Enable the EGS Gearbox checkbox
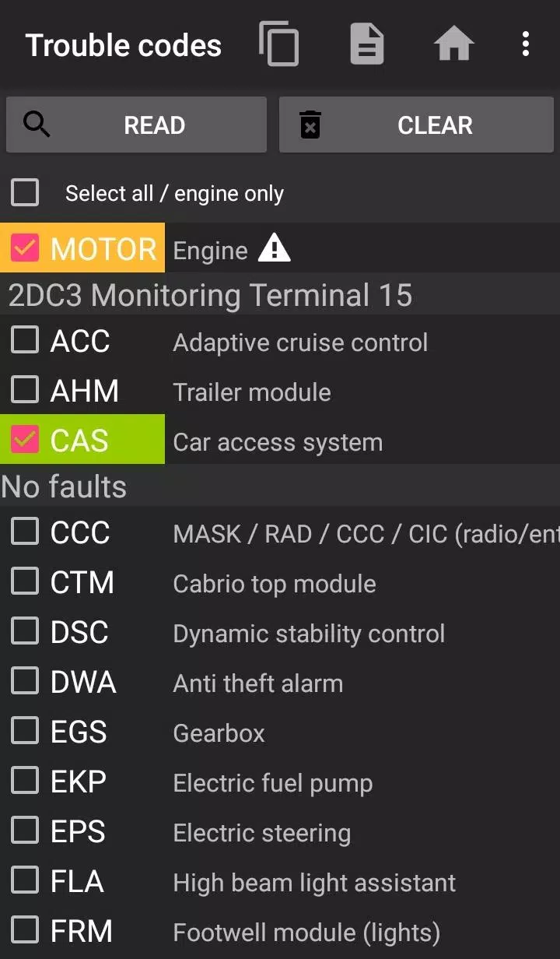The image size is (560, 959). coord(24,731)
